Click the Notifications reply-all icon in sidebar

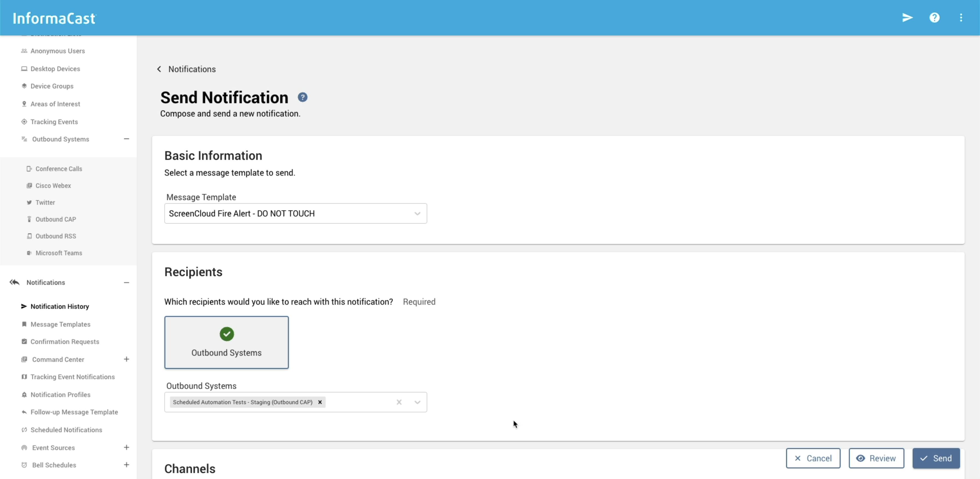tap(14, 282)
